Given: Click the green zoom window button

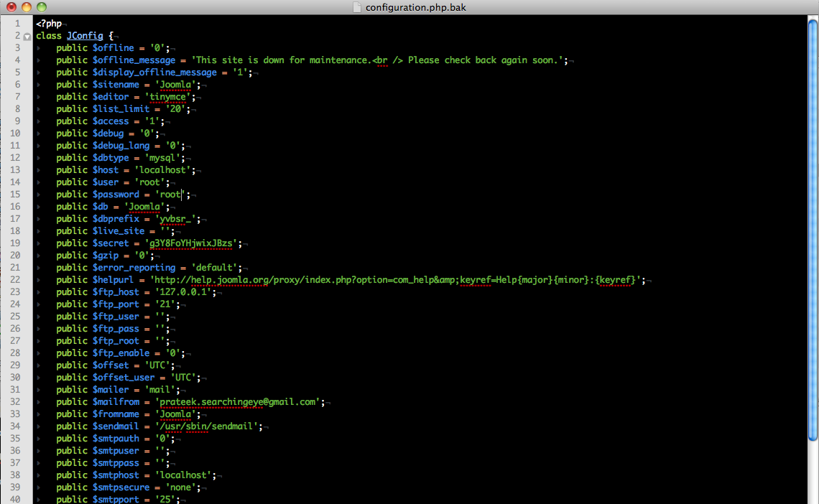Looking at the screenshot, I should 41,6.
